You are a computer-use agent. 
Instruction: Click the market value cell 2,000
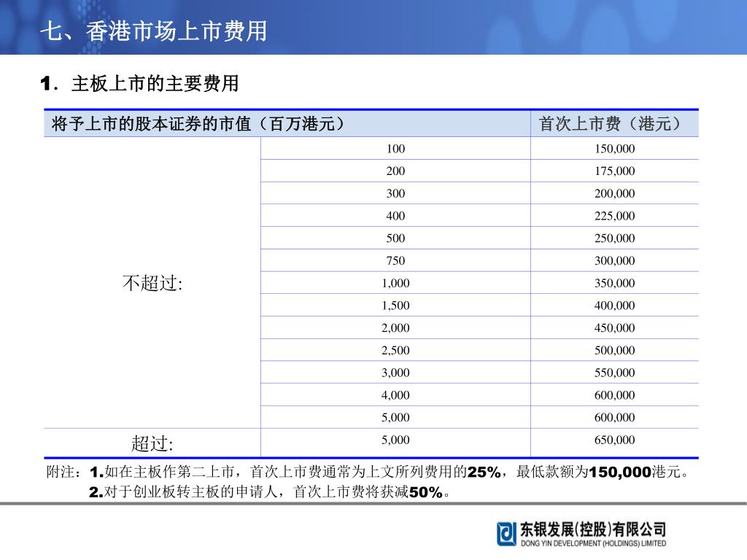[395, 327]
